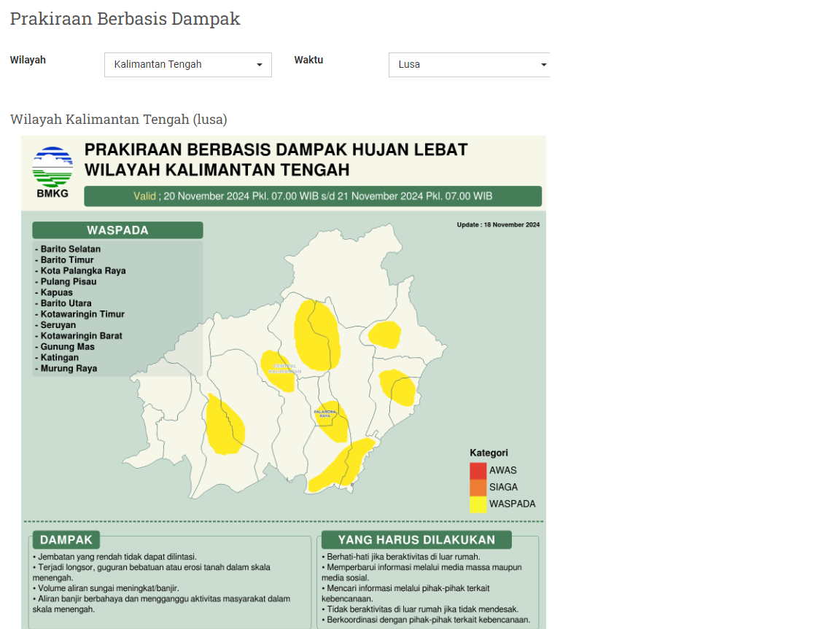Click the 'WILAYAH KALIMANTAN TENGAH' infographic title line
This screenshot has width=840, height=629.
pyautogui.click(x=217, y=171)
